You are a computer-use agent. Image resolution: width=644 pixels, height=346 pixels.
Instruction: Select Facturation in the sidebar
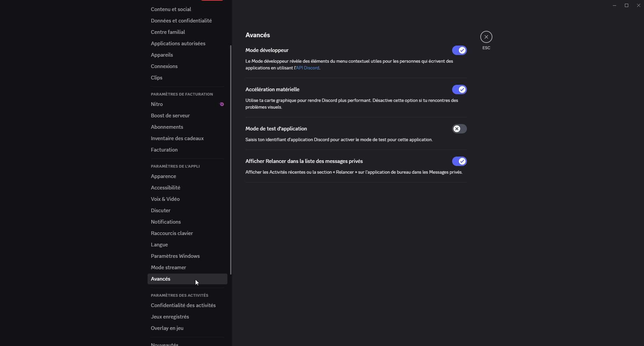164,150
